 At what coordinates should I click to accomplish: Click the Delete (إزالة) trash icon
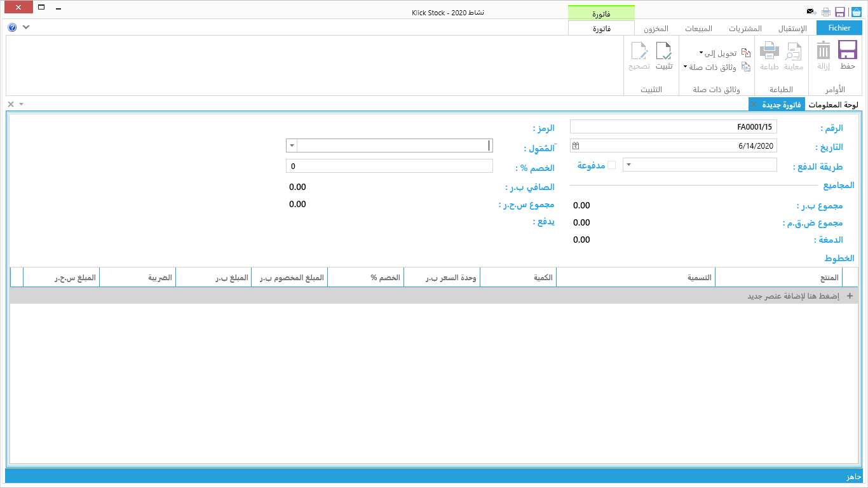tap(824, 51)
